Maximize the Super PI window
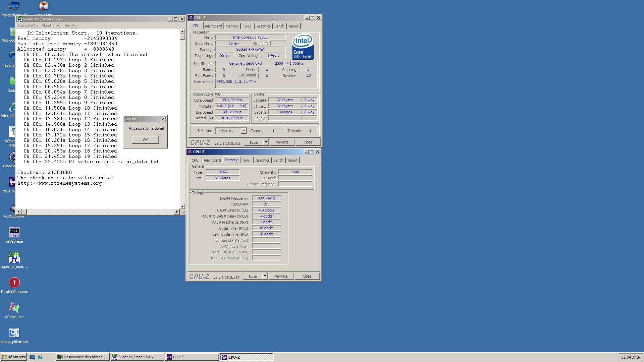644x362 pixels. point(176,19)
